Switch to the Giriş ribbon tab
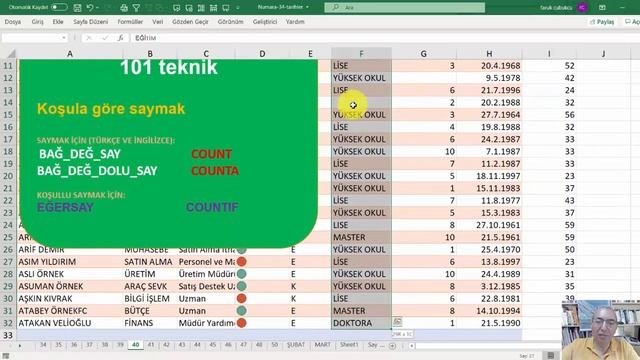The image size is (640, 360). pyautogui.click(x=38, y=22)
